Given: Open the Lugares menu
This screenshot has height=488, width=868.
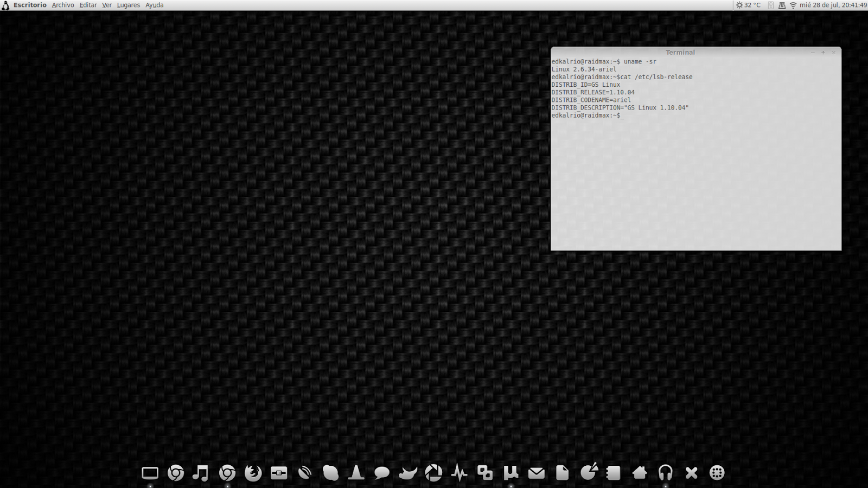Looking at the screenshot, I should click(129, 5).
